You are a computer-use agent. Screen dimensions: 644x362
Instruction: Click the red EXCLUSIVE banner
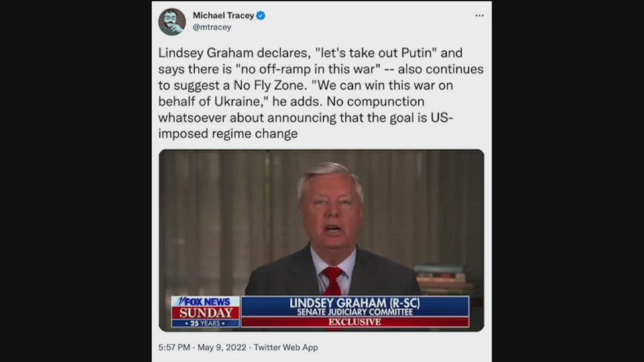pyautogui.click(x=355, y=322)
